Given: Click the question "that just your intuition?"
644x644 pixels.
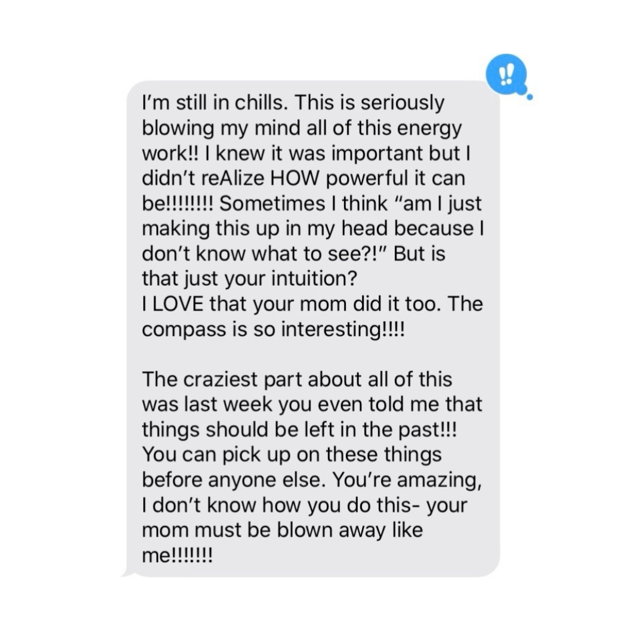Looking at the screenshot, I should click(x=249, y=279).
